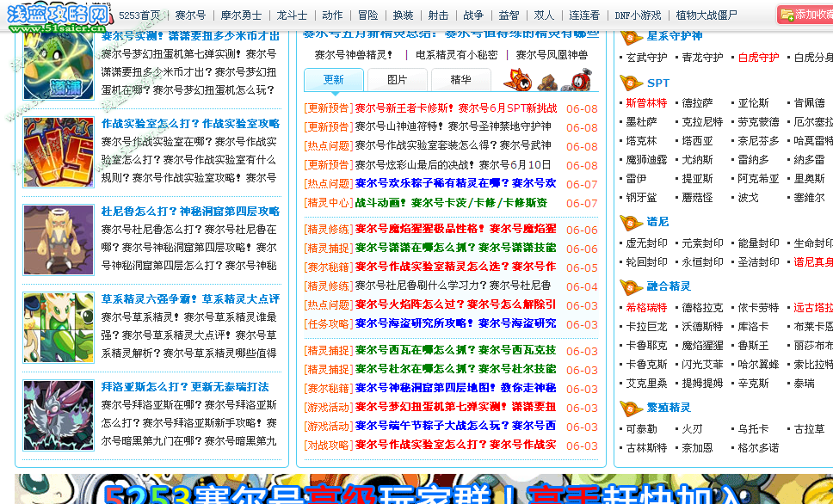Select 战争 in the navigation bar
This screenshot has width=833, height=504.
tap(473, 15)
